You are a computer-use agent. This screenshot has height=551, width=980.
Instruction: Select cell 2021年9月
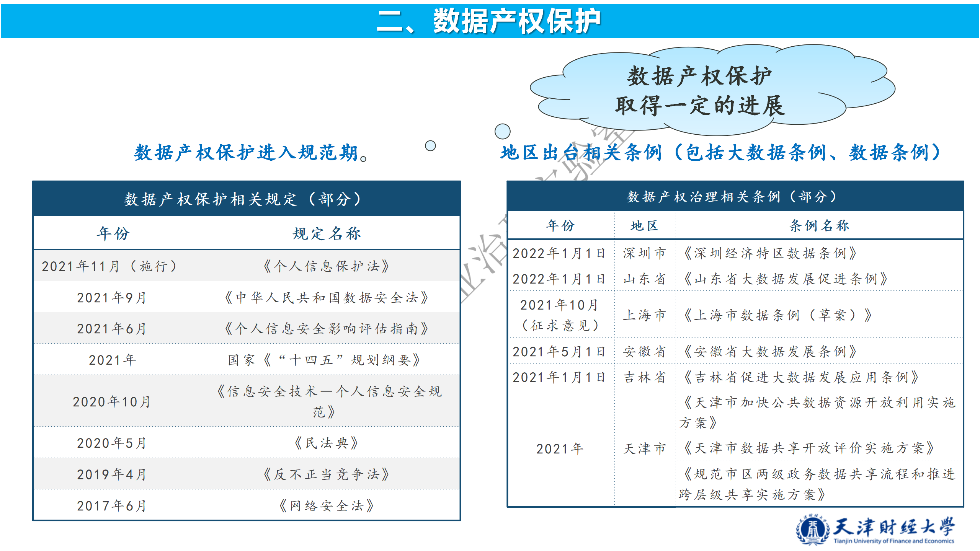[x=114, y=297]
